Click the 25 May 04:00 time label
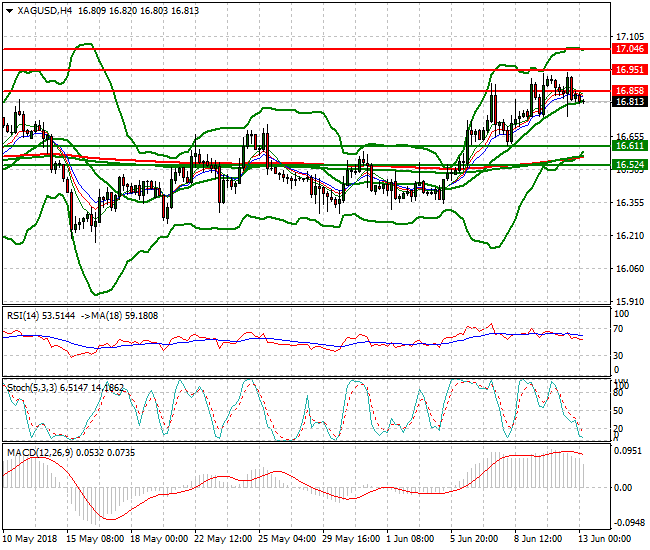Image resolution: width=650 pixels, height=550 pixels. tap(287, 539)
